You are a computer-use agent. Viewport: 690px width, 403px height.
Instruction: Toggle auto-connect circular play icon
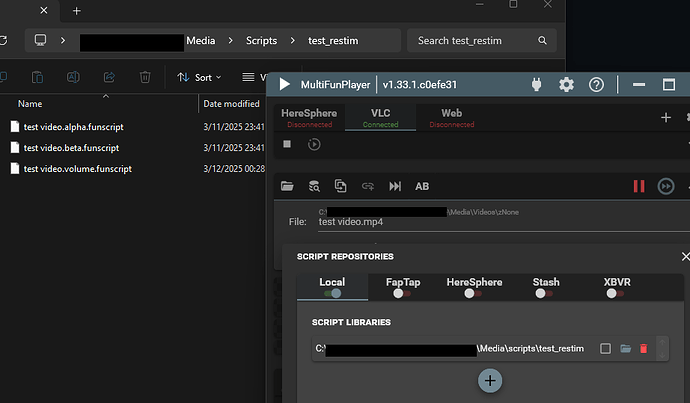pyautogui.click(x=314, y=144)
